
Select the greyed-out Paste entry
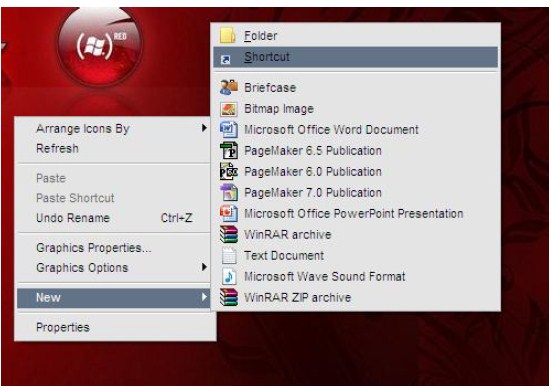(51, 178)
